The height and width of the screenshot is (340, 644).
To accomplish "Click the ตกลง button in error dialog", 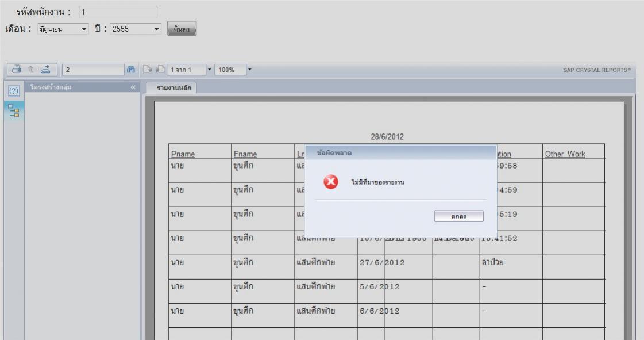I will pos(459,216).
